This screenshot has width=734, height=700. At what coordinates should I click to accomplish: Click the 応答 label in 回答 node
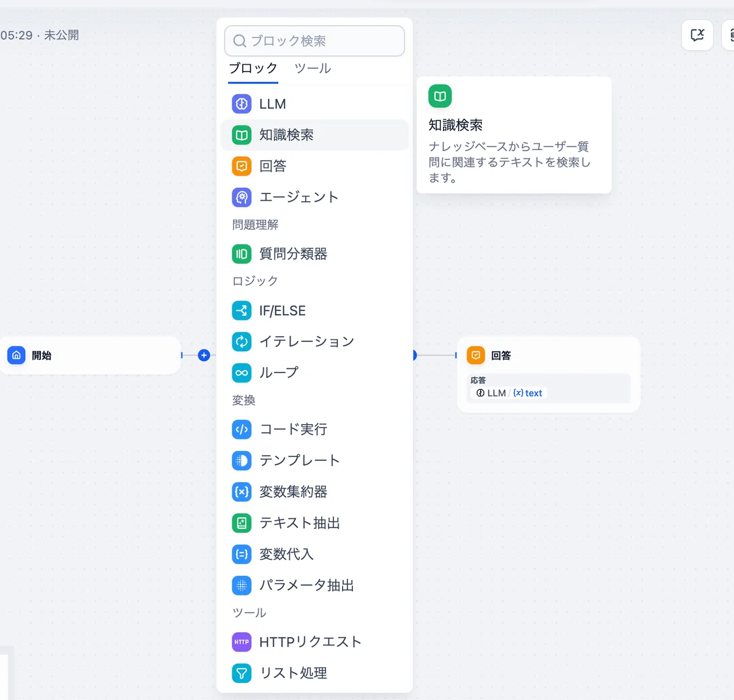click(478, 380)
